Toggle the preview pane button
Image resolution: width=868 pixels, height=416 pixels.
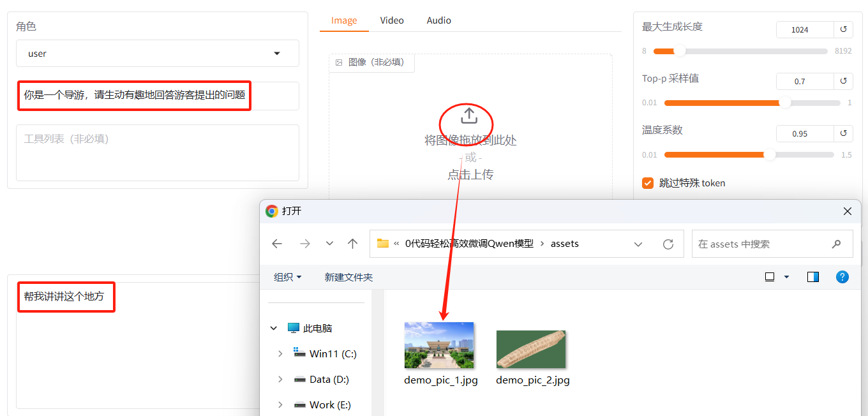coord(813,277)
